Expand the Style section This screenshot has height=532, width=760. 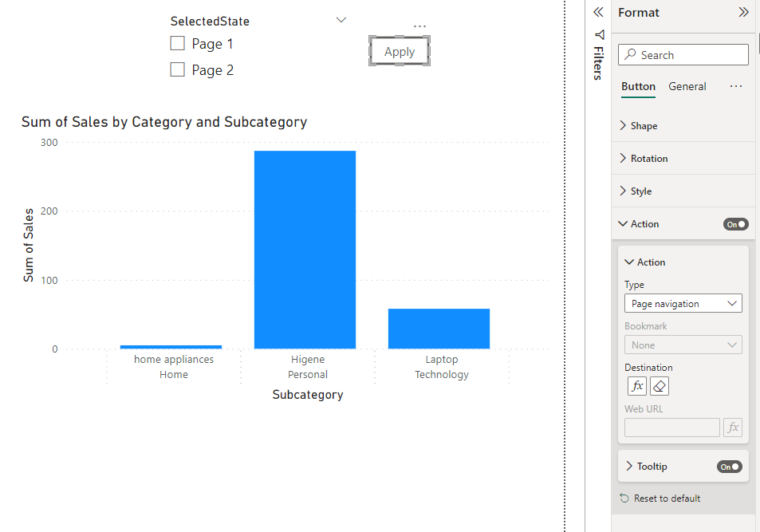(x=683, y=191)
